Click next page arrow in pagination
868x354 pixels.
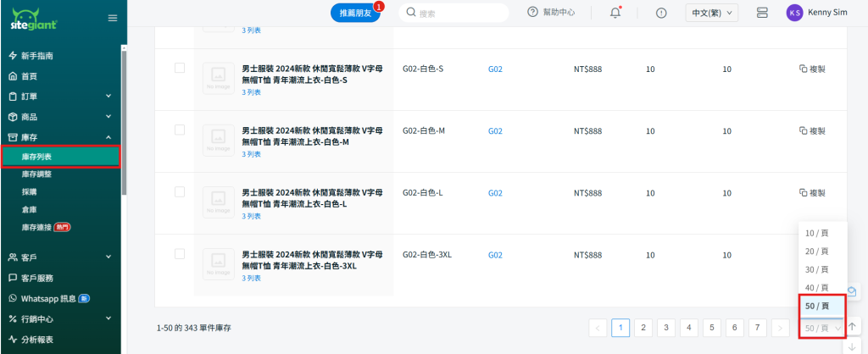tap(780, 328)
